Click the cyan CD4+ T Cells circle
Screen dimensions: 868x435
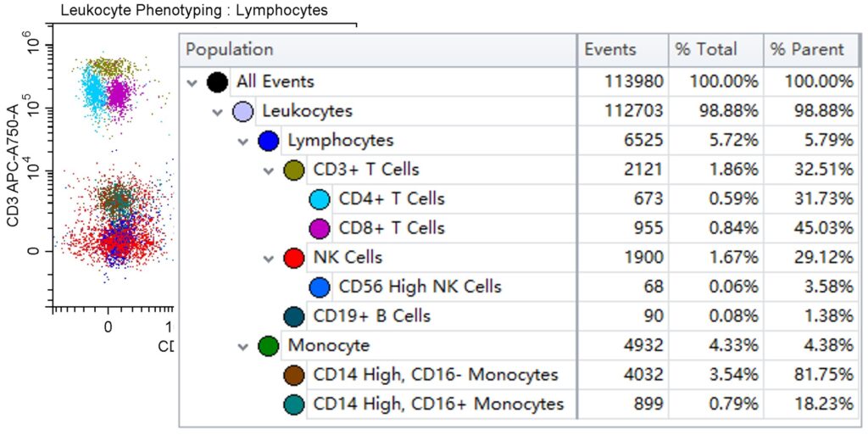tap(320, 199)
